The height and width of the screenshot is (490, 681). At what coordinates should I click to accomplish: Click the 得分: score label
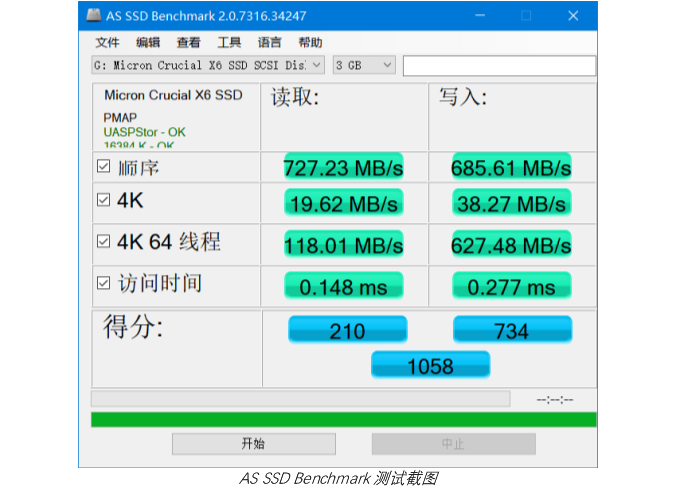point(133,326)
